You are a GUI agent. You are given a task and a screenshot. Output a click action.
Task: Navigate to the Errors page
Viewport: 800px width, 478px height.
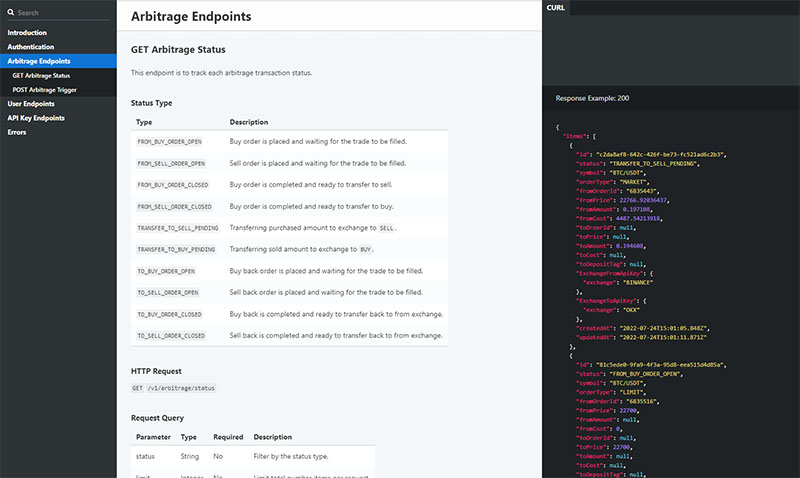[x=17, y=131]
